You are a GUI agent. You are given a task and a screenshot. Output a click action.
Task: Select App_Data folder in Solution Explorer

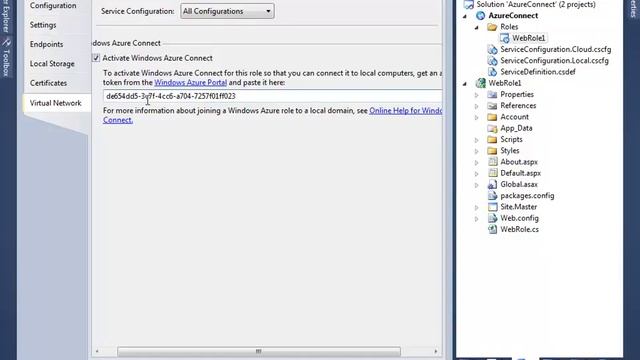coord(516,128)
